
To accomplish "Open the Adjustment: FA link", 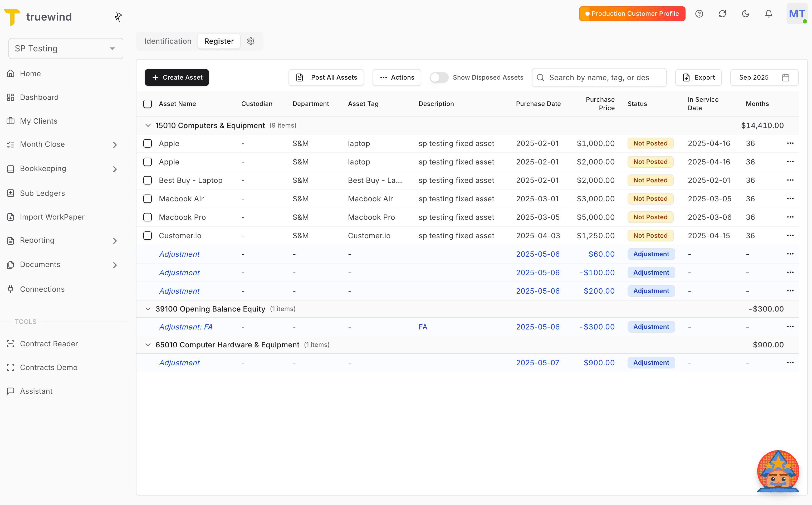I will [x=186, y=327].
